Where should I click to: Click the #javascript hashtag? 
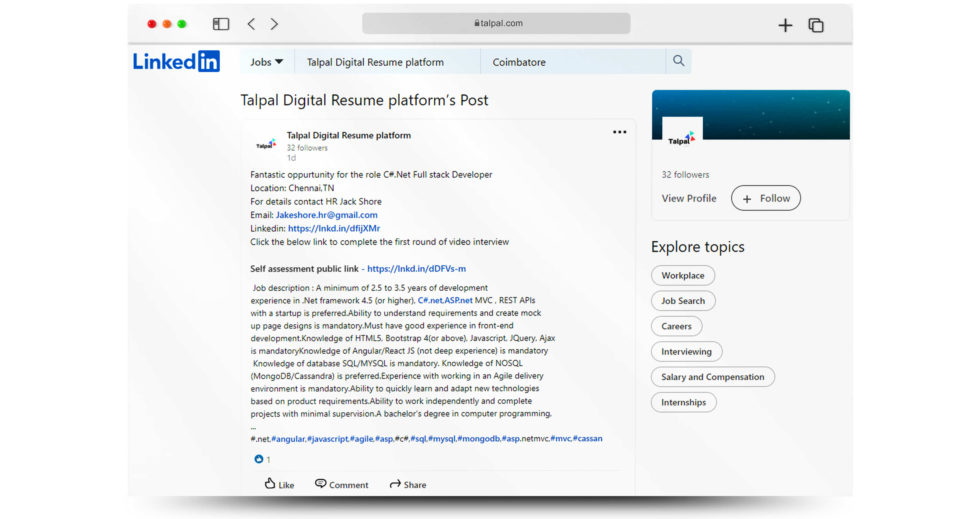(x=328, y=439)
